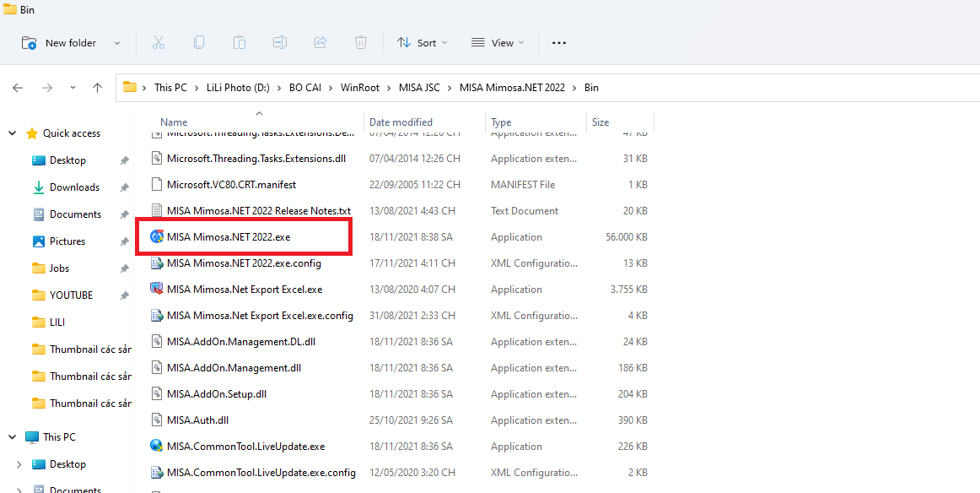Click MISA JSC breadcrumb segment
The height and width of the screenshot is (493, 980).
click(x=419, y=88)
